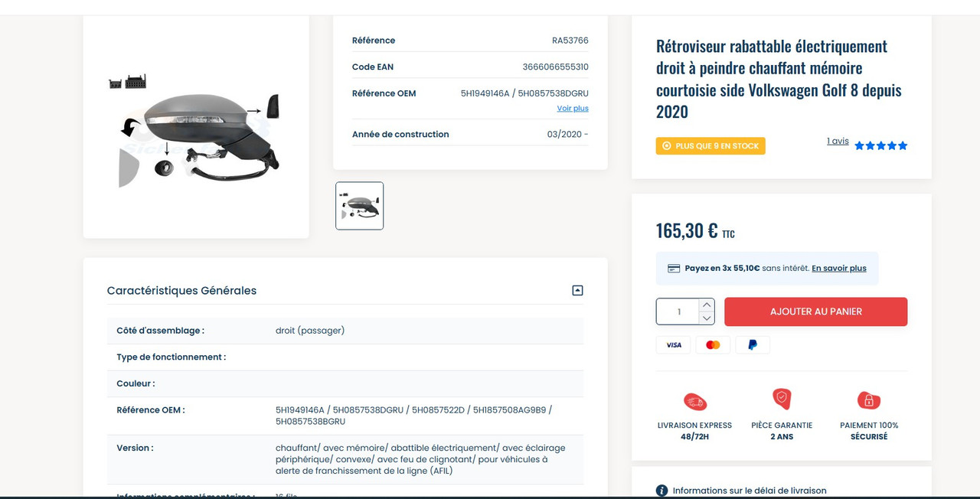980x499 pixels.
Task: Click the Mastercard payment icon
Action: (713, 345)
